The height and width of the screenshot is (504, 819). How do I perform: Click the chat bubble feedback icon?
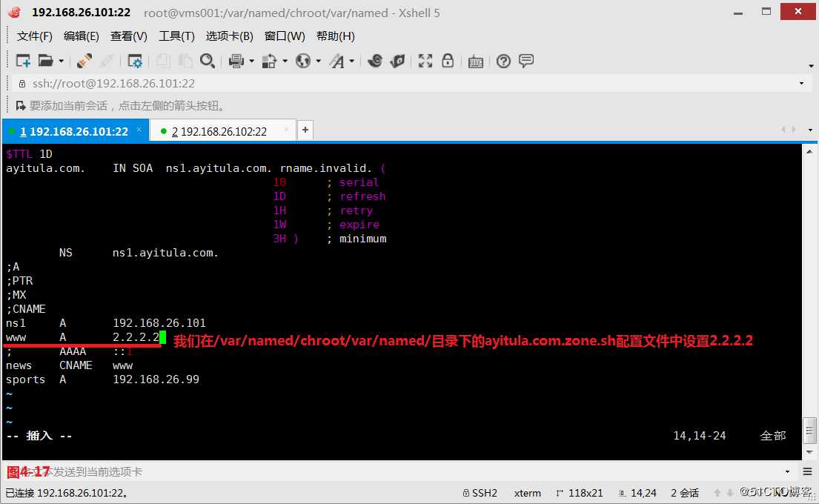526,61
